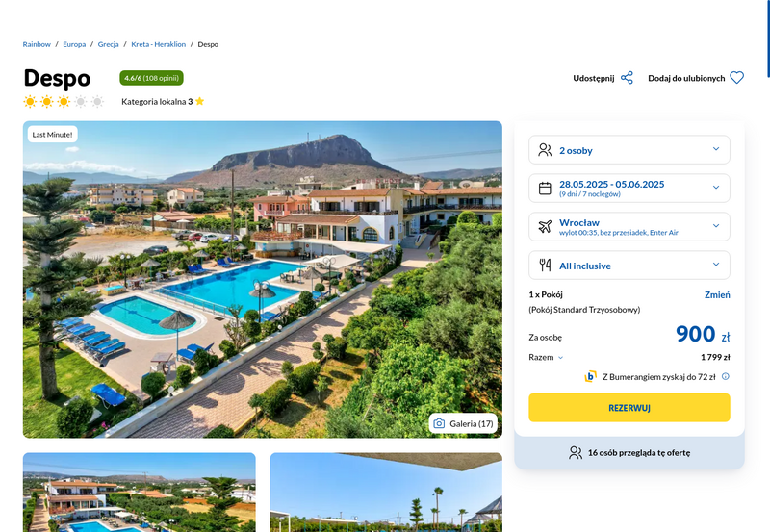Go to Europa breadcrumb

[74, 44]
